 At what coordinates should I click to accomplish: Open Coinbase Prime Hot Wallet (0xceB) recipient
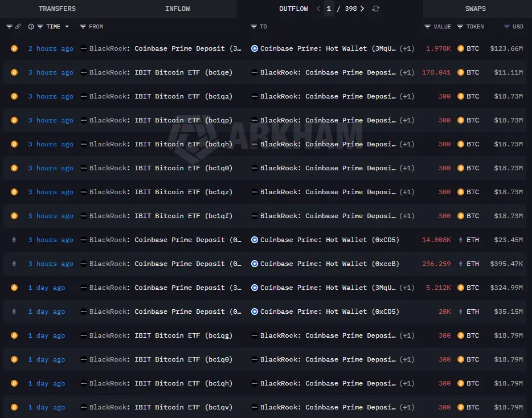point(330,264)
